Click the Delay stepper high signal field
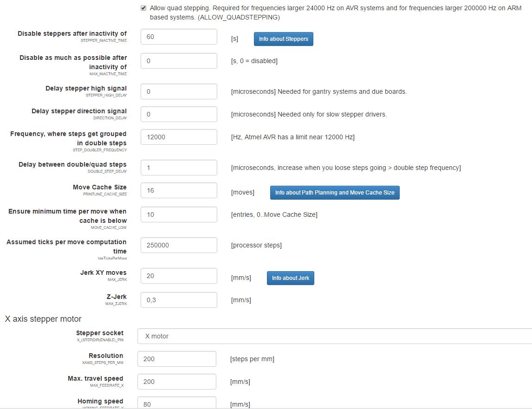 [179, 91]
